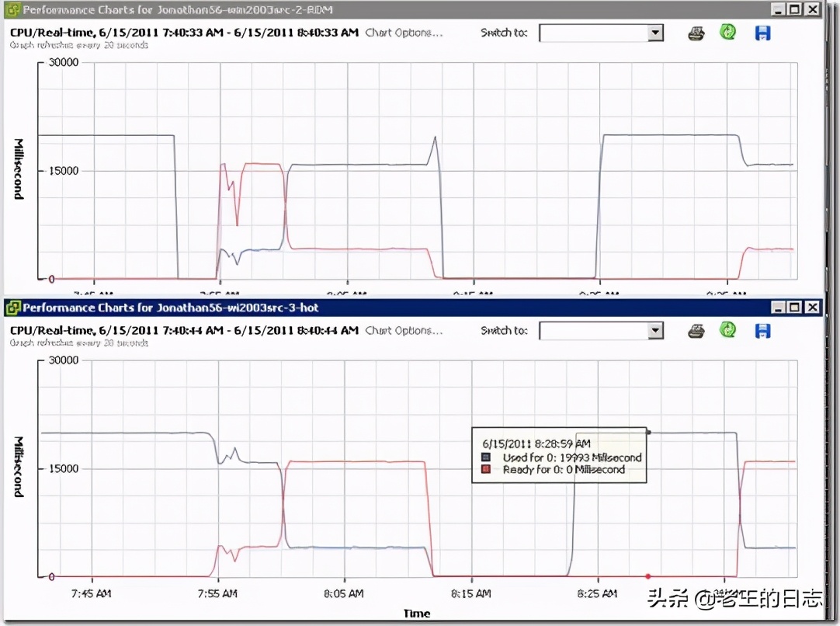
Task: Toggle the Used for 0 legend marker
Action: point(485,457)
